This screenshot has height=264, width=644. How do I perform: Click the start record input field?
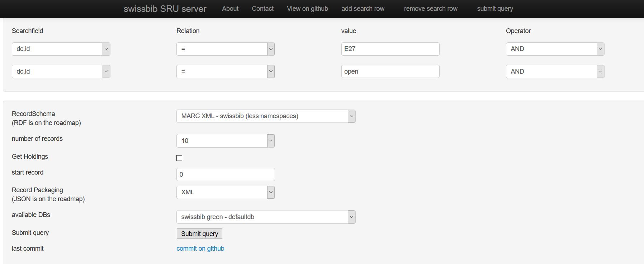226,175
